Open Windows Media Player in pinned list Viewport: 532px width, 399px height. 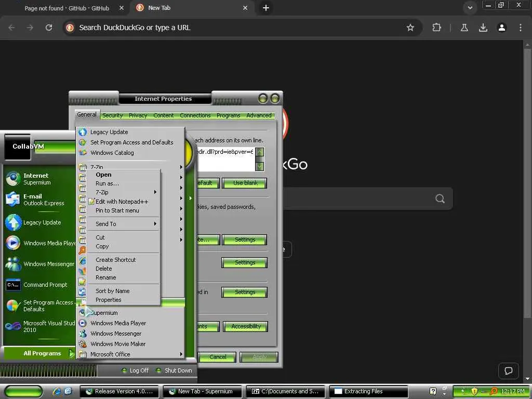coord(40,243)
